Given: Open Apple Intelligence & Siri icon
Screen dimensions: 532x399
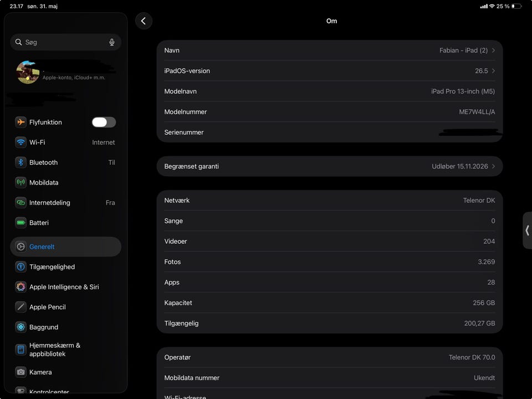Looking at the screenshot, I should 21,287.
